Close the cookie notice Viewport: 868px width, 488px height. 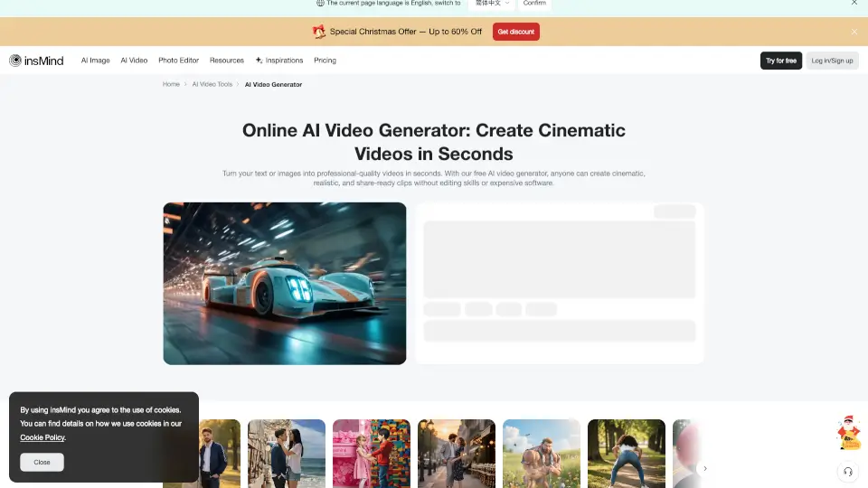click(42, 462)
